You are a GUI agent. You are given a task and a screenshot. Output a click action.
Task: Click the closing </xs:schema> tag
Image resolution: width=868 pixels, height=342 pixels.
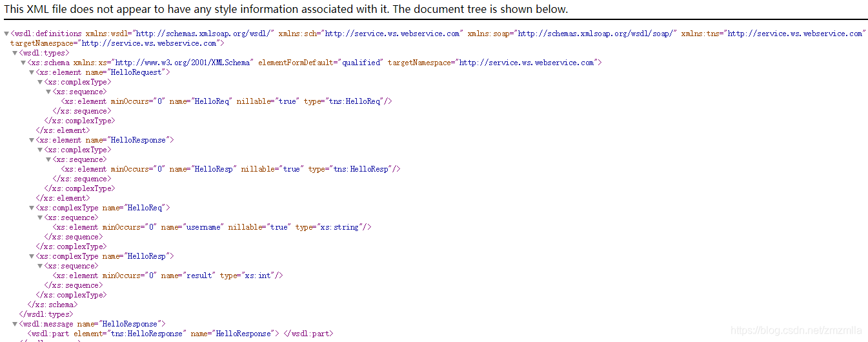[52, 305]
